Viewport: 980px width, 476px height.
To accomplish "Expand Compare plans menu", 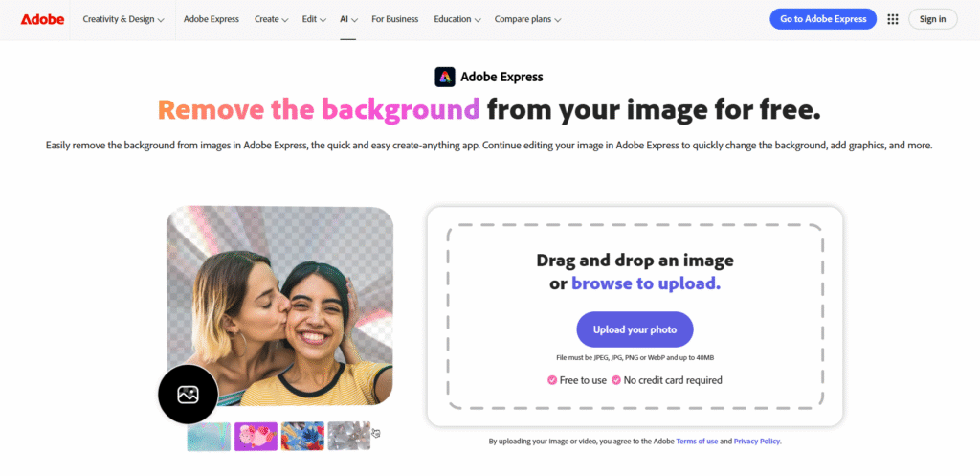I will pos(527,19).
